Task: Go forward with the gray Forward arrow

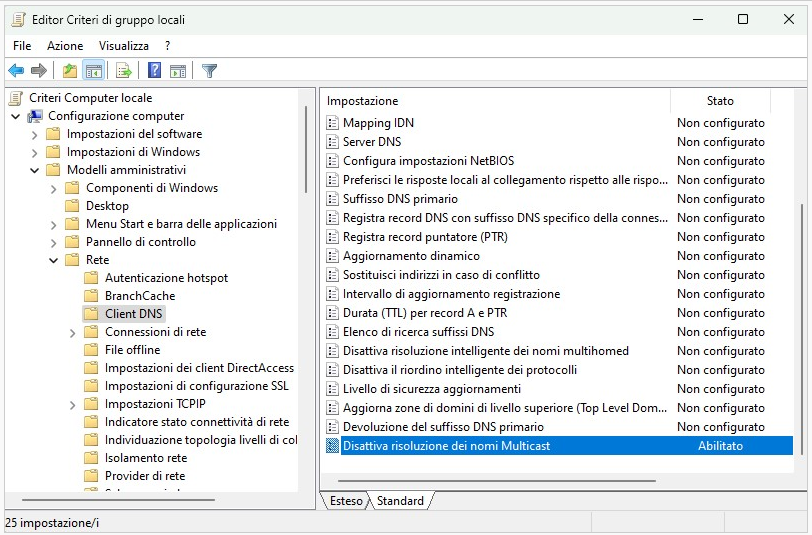Action: pyautogui.click(x=39, y=70)
